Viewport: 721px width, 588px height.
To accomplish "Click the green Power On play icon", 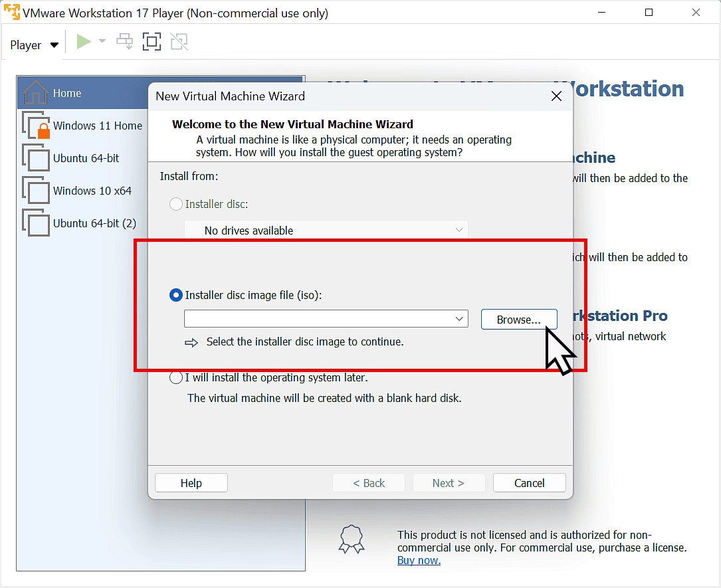I will tap(84, 43).
